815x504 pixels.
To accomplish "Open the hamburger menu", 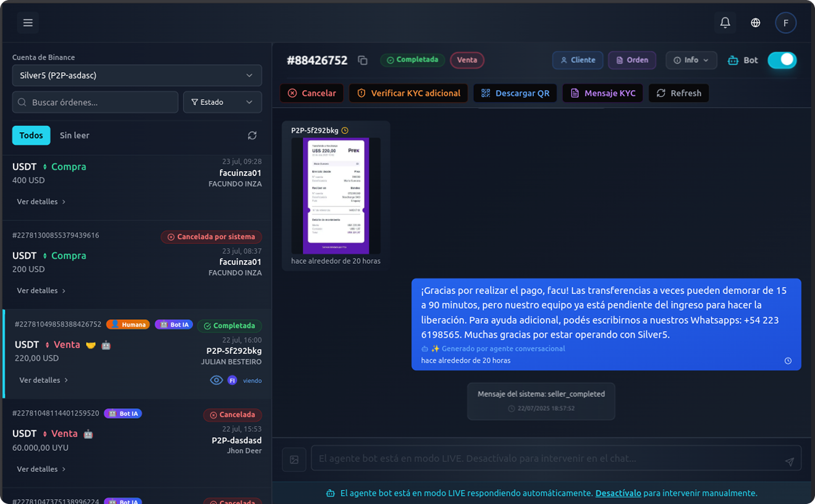I will tap(28, 23).
